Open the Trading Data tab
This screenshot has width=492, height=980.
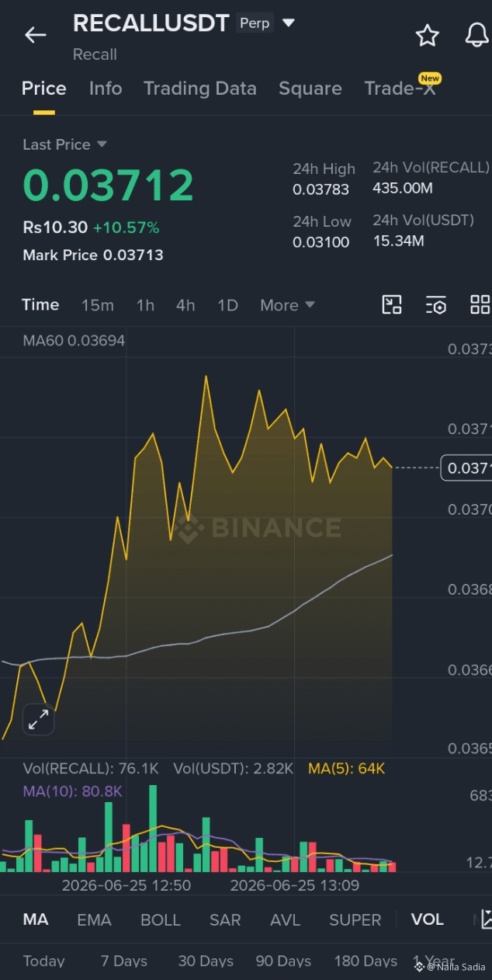(x=200, y=89)
